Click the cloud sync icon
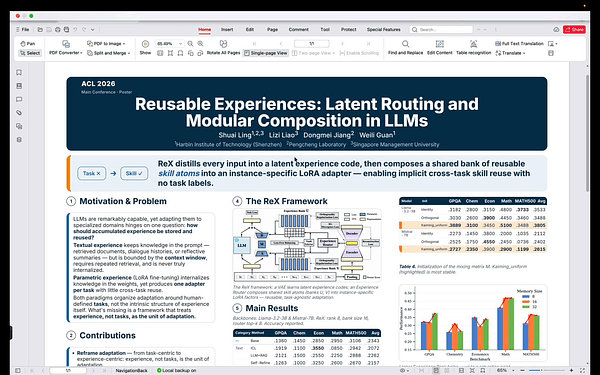The height and width of the screenshot is (375, 600). point(556,29)
